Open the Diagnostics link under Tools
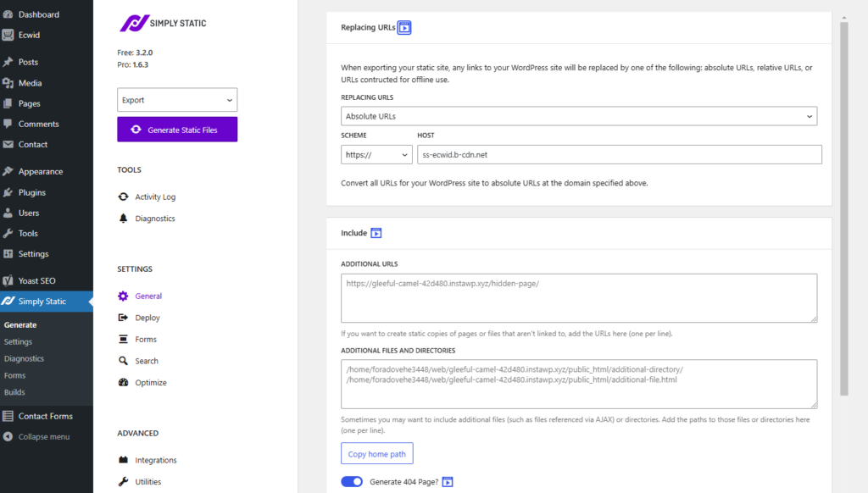 click(x=155, y=219)
